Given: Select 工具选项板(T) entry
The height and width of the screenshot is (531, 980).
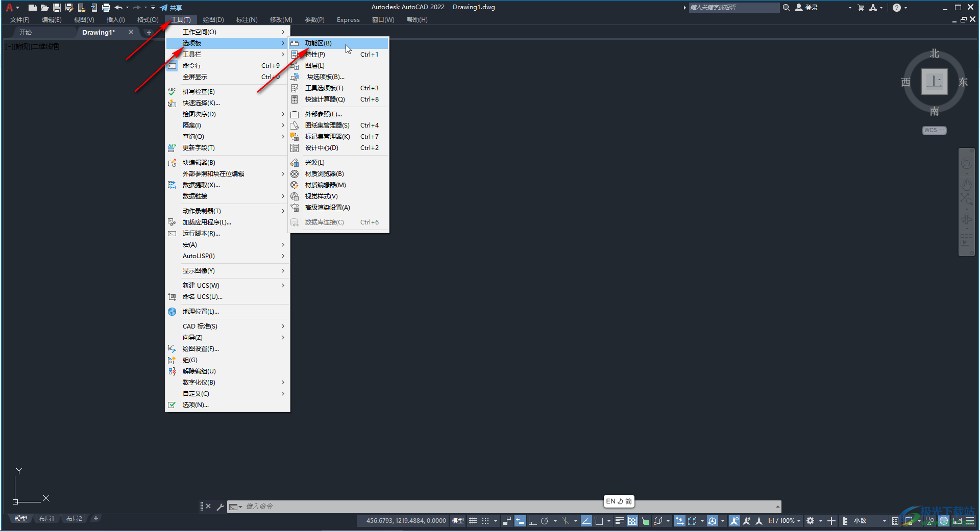Looking at the screenshot, I should pos(339,88).
